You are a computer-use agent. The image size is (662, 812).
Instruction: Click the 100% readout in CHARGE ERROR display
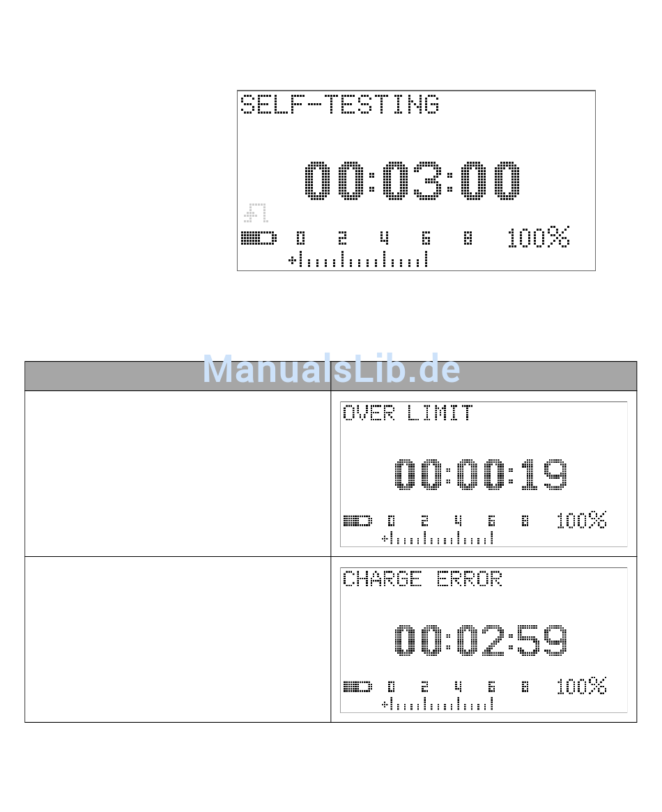[581, 686]
